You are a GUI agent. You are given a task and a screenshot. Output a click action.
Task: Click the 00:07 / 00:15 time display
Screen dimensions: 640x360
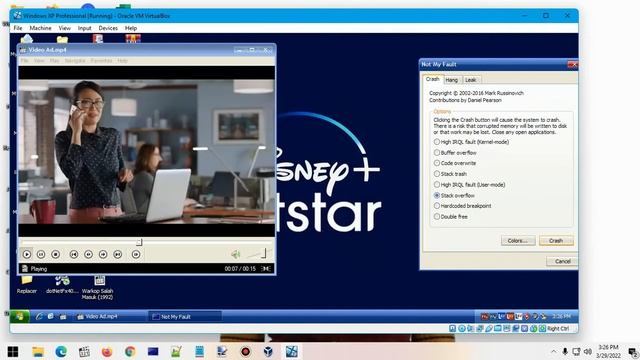click(x=240, y=269)
